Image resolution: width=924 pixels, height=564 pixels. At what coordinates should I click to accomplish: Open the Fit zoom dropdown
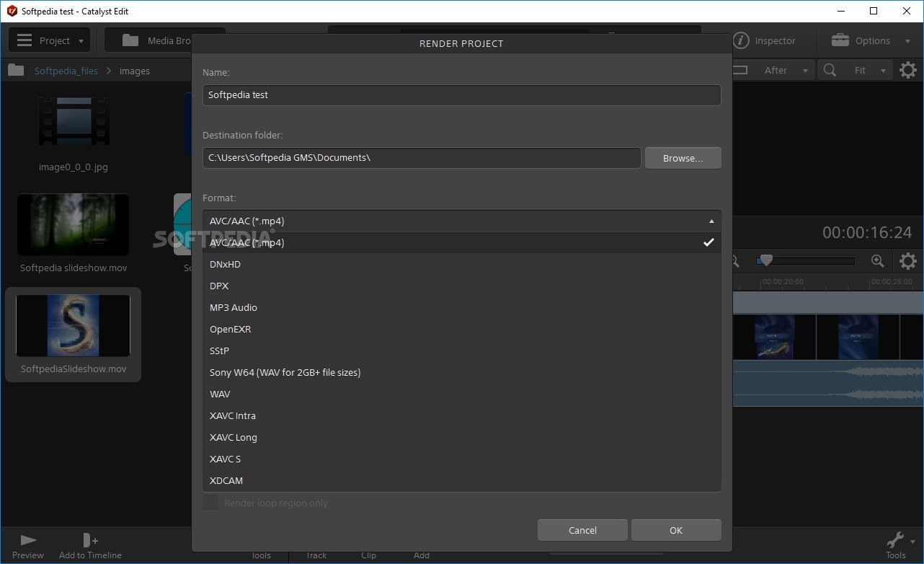coord(867,70)
